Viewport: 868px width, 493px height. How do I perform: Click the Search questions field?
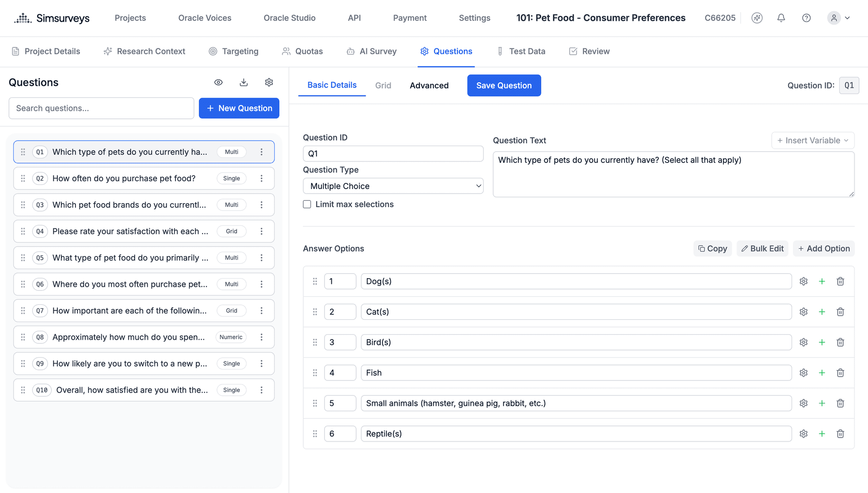coord(101,109)
